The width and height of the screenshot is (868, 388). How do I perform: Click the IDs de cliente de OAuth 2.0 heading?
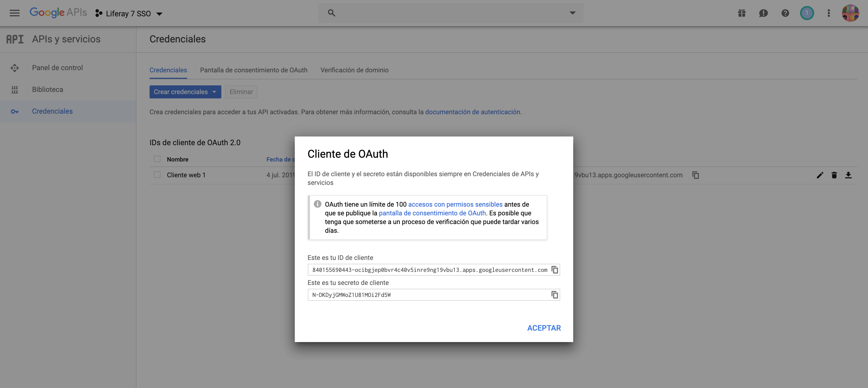[x=195, y=142]
